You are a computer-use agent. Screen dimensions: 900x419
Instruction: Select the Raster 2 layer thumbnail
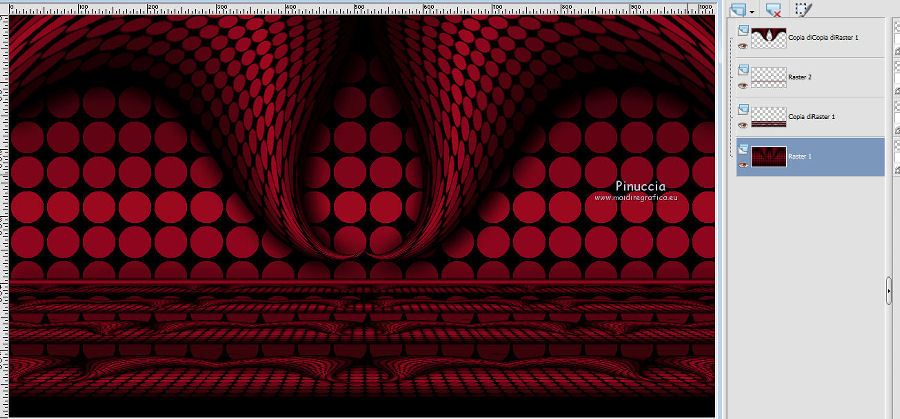[x=769, y=77]
